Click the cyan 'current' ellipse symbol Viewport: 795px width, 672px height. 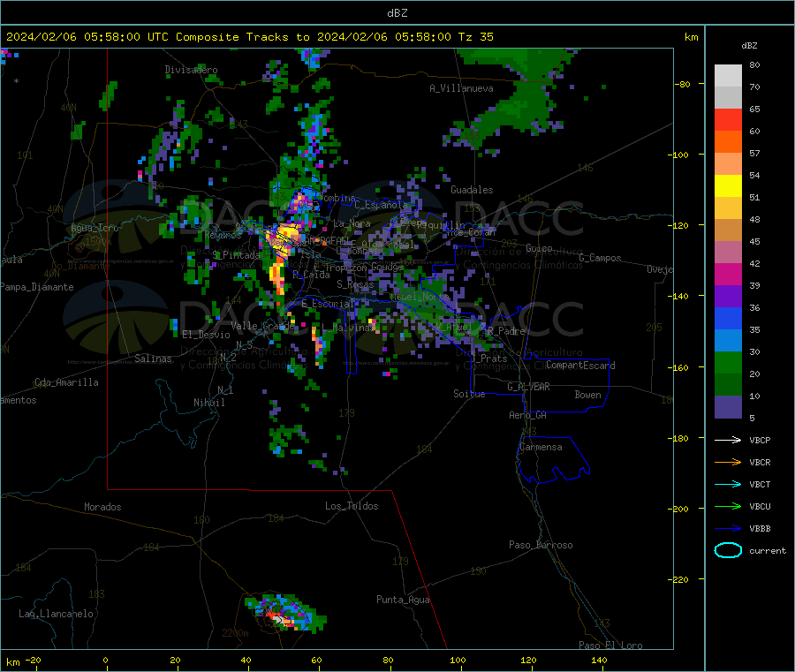pos(728,550)
